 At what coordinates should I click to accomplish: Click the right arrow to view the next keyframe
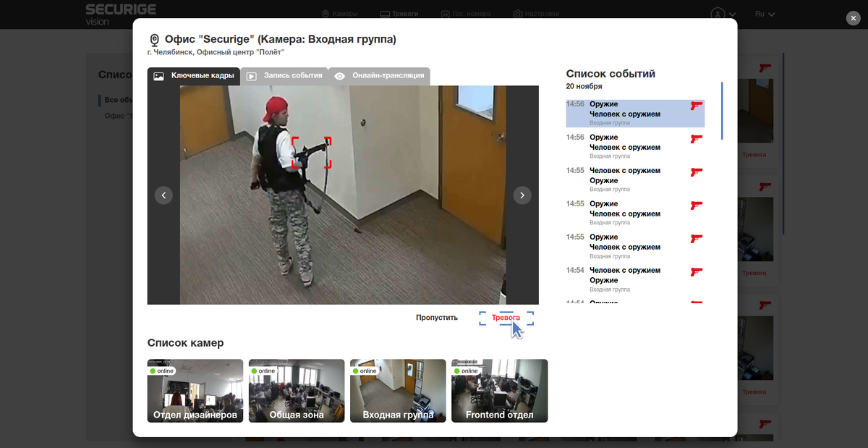[522, 195]
